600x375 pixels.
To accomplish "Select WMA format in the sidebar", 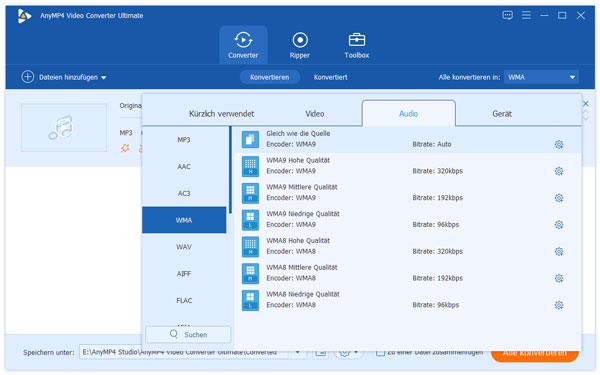I will [x=184, y=220].
